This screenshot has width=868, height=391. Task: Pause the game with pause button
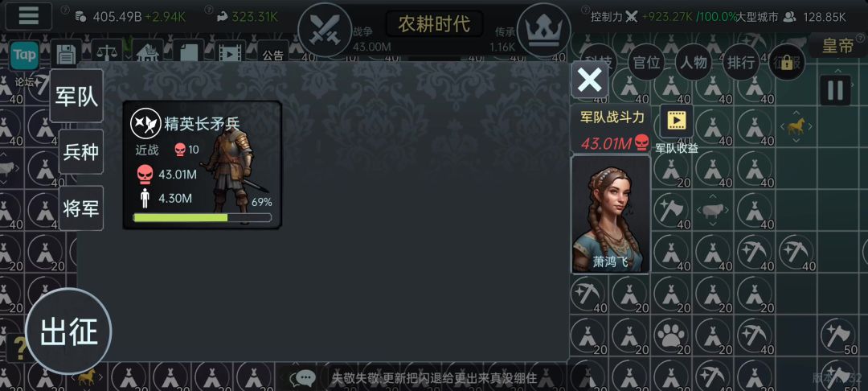coord(835,90)
